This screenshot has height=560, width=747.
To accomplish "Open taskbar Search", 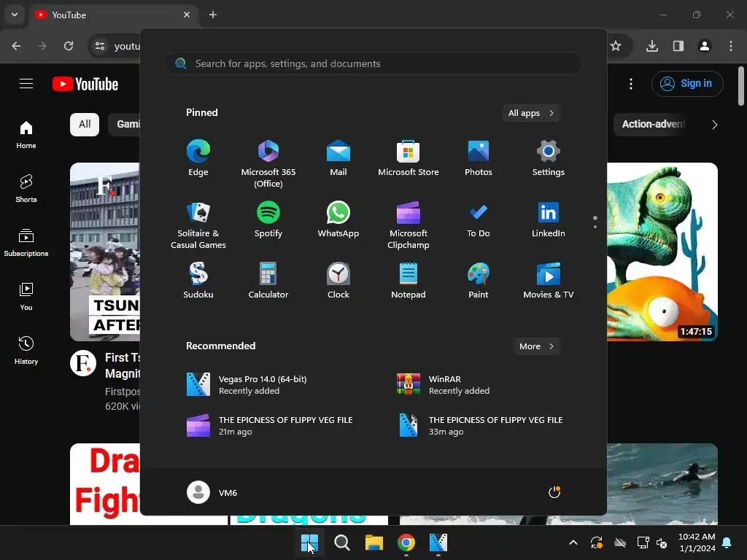I will point(341,542).
